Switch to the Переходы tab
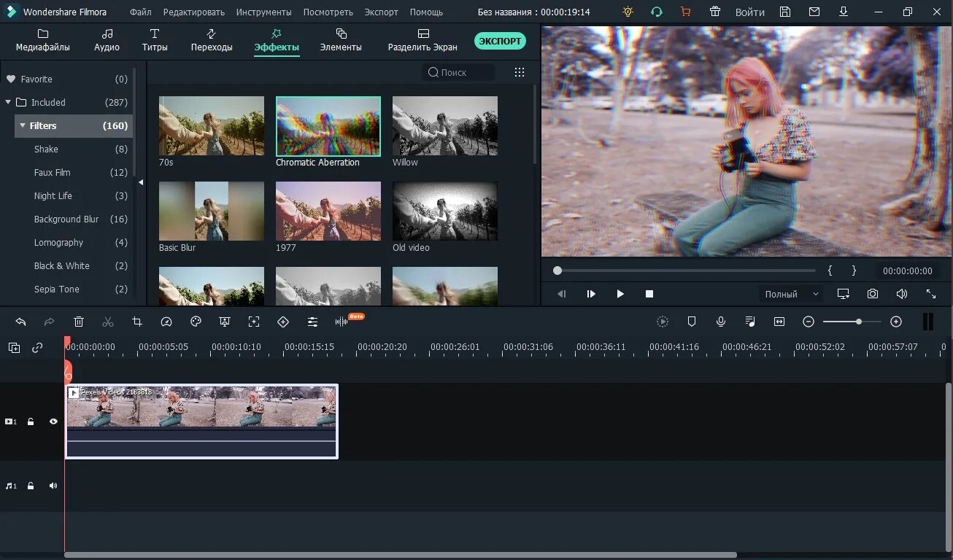This screenshot has width=953, height=560. coord(212,40)
